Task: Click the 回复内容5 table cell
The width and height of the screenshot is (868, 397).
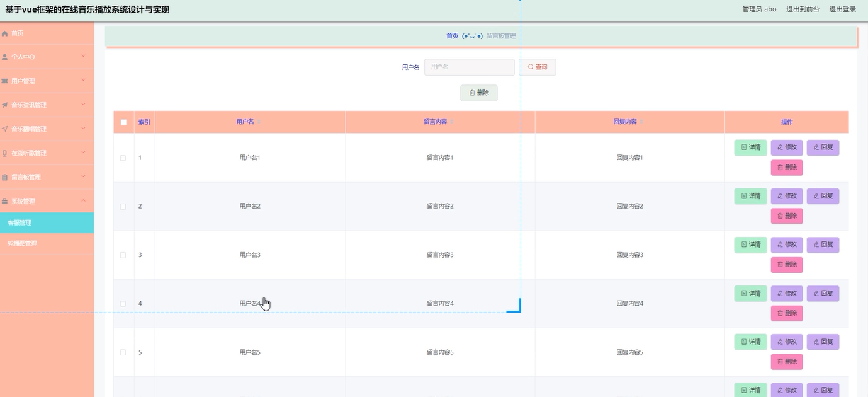Action: (x=629, y=352)
